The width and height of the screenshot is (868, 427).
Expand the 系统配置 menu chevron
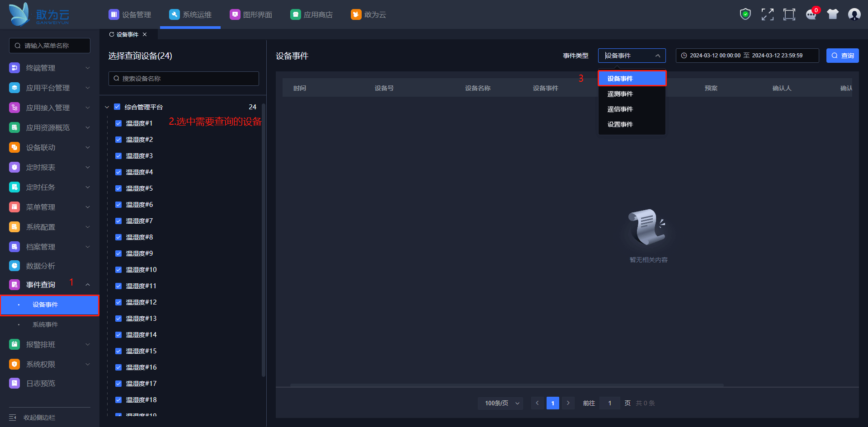(x=88, y=227)
